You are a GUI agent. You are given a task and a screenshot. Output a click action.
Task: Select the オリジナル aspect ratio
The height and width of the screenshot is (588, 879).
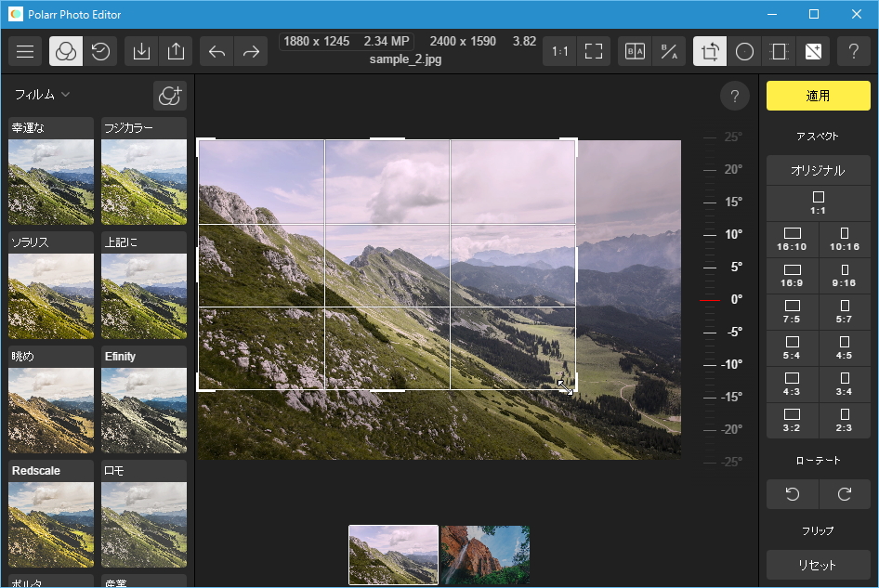pos(818,170)
